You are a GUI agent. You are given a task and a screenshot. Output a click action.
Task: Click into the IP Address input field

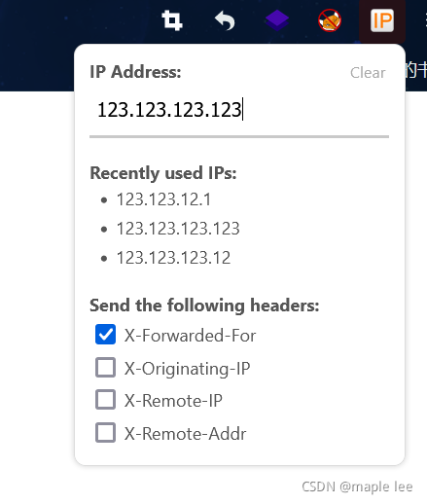[239, 110]
